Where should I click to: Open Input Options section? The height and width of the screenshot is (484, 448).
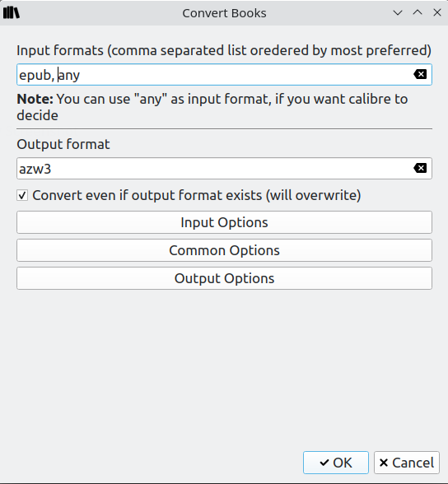tap(224, 222)
